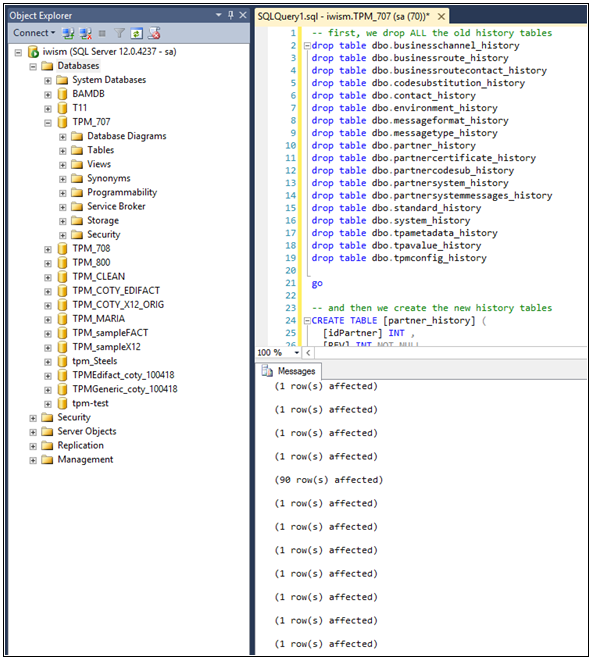Click the Disconnect toolbar icon
This screenshot has height=660, width=592.
(85, 33)
